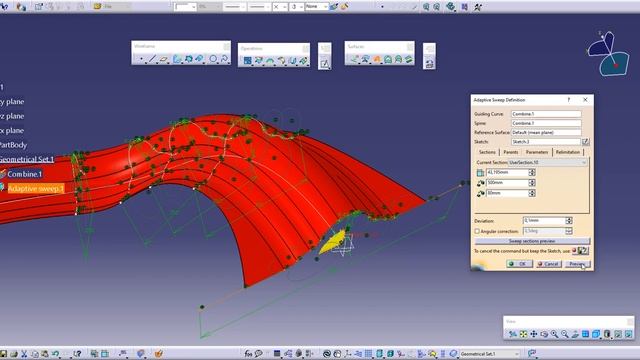Switch to the Parents tab
Viewport: 640px width, 360px height.
click(x=511, y=152)
